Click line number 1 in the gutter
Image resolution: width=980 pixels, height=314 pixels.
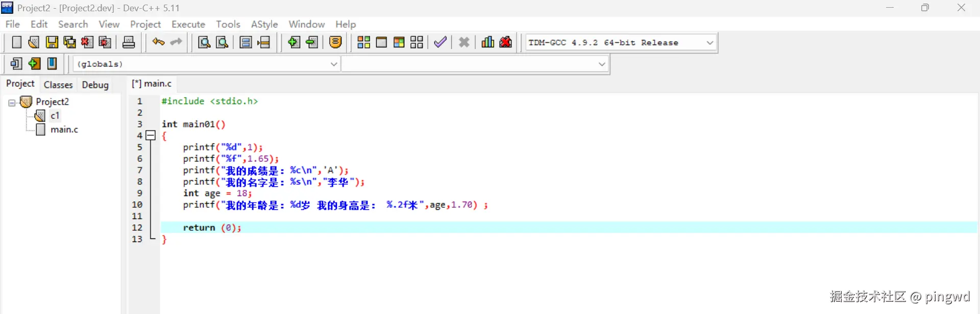[x=139, y=101]
